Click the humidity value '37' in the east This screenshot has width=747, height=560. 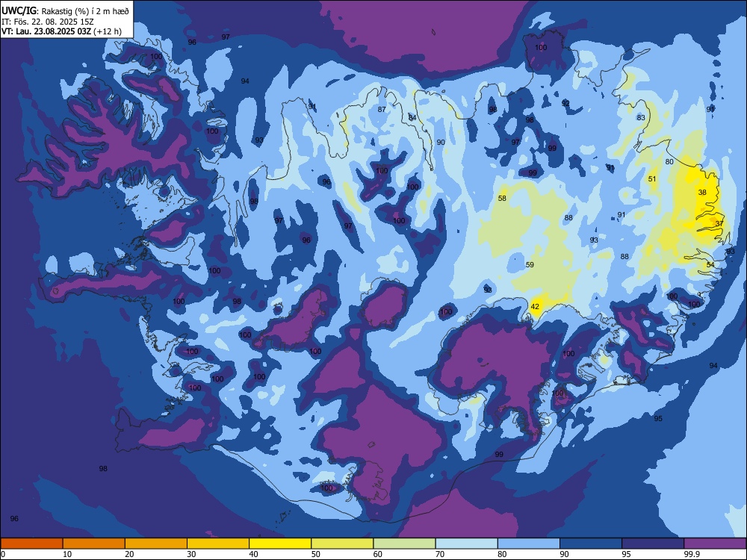click(x=719, y=223)
